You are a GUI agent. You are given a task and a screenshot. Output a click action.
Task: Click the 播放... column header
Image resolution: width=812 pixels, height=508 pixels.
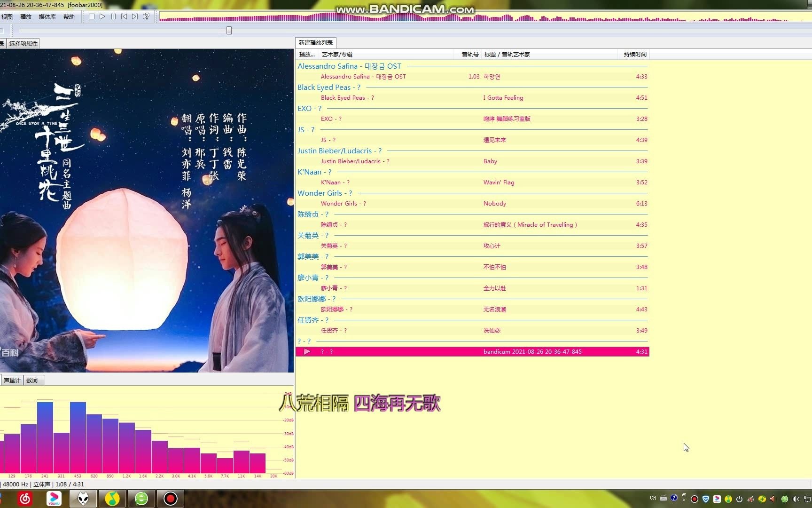click(x=307, y=55)
